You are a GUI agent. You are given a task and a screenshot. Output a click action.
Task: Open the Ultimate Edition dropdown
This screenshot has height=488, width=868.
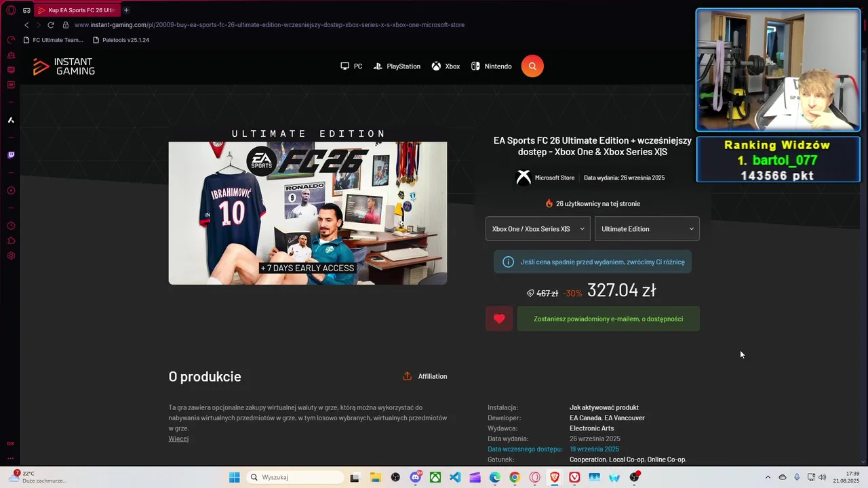(647, 229)
